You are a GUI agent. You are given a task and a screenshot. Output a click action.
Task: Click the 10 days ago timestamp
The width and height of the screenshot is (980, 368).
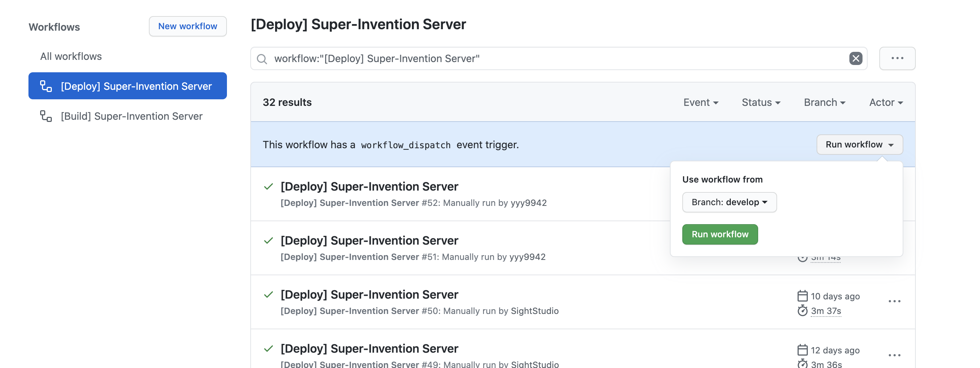click(x=835, y=296)
